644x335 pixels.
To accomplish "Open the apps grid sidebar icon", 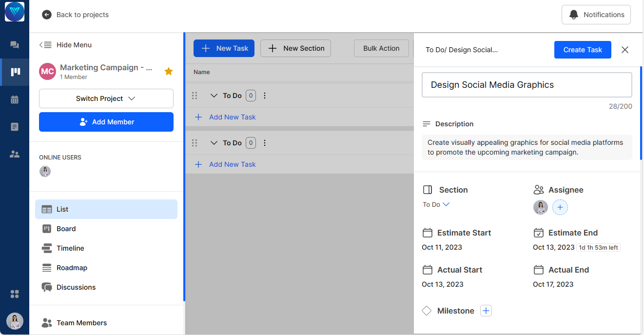I will point(15,294).
